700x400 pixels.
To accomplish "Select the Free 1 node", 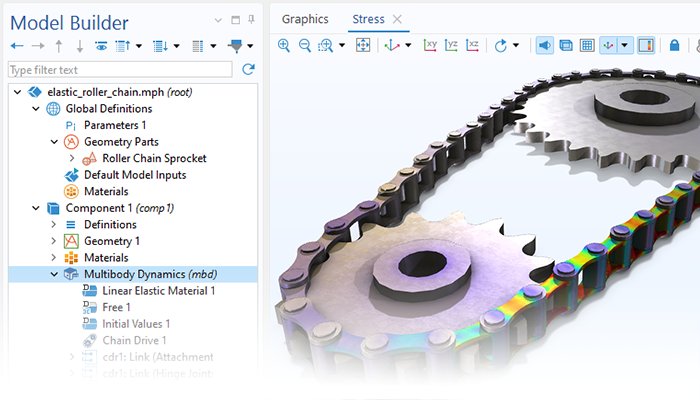I will tap(116, 307).
